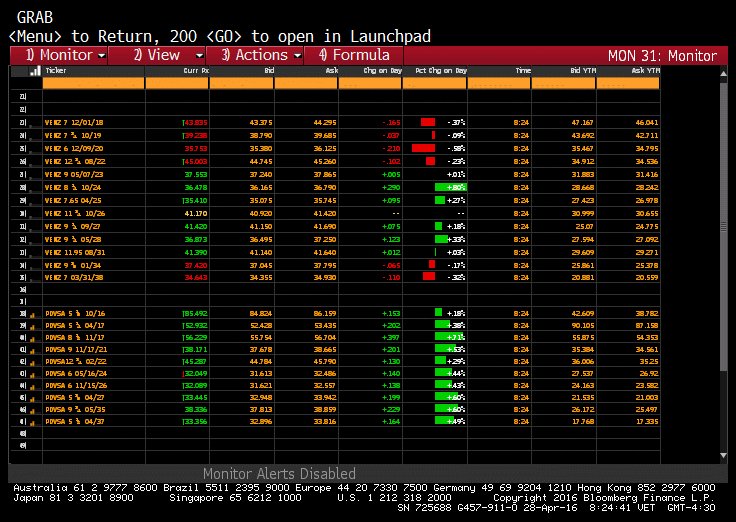736x522 pixels.
Task: Click the scrollbar up arrow
Action: click(x=723, y=74)
